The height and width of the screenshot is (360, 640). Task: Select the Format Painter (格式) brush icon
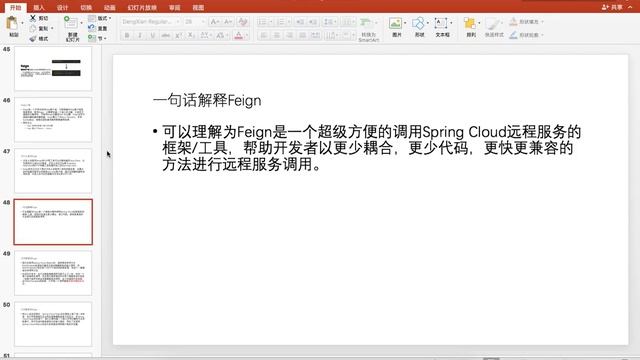point(33,38)
